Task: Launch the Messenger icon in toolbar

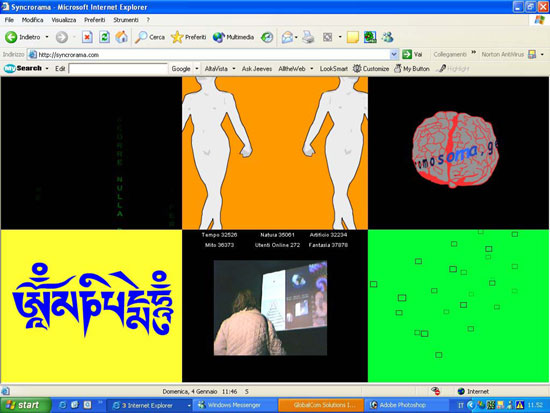Action: [388, 37]
